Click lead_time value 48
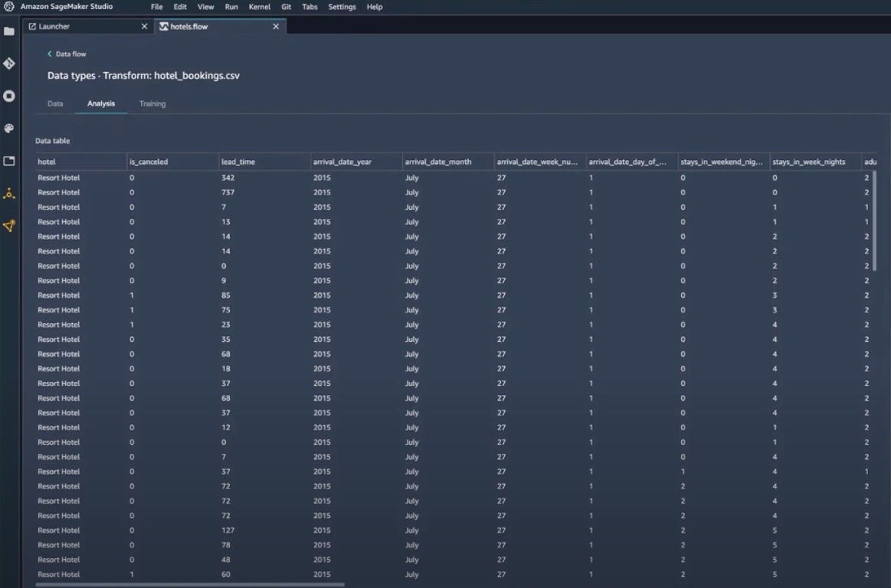This screenshot has height=588, width=891. (x=225, y=560)
